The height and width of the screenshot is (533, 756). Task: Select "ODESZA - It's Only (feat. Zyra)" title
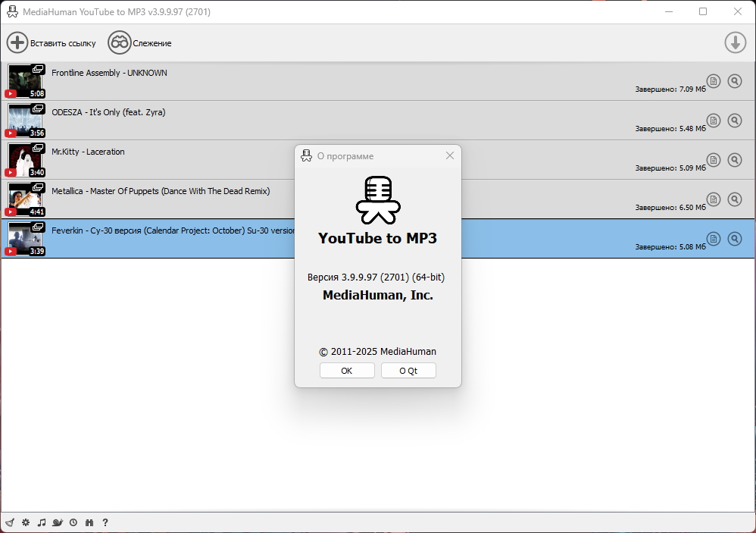click(108, 112)
